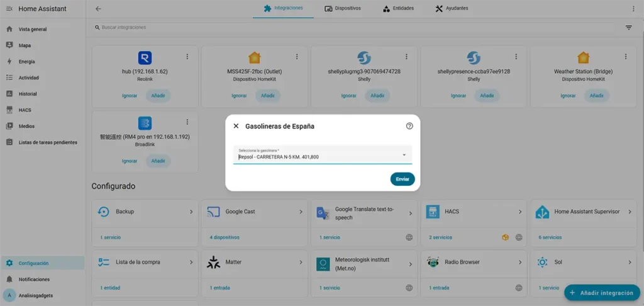This screenshot has width=644, height=306.
Task: Expand the Matter integration chevron
Action: 301,263
